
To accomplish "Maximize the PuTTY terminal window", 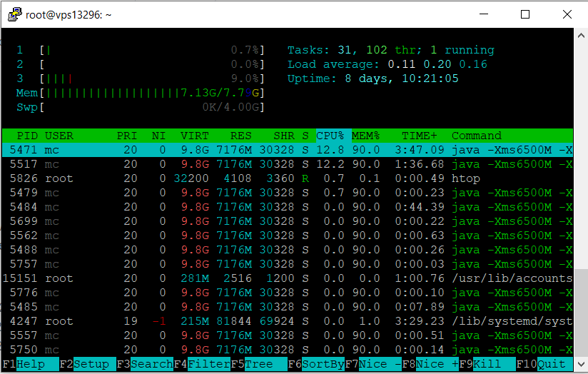I will [x=525, y=14].
